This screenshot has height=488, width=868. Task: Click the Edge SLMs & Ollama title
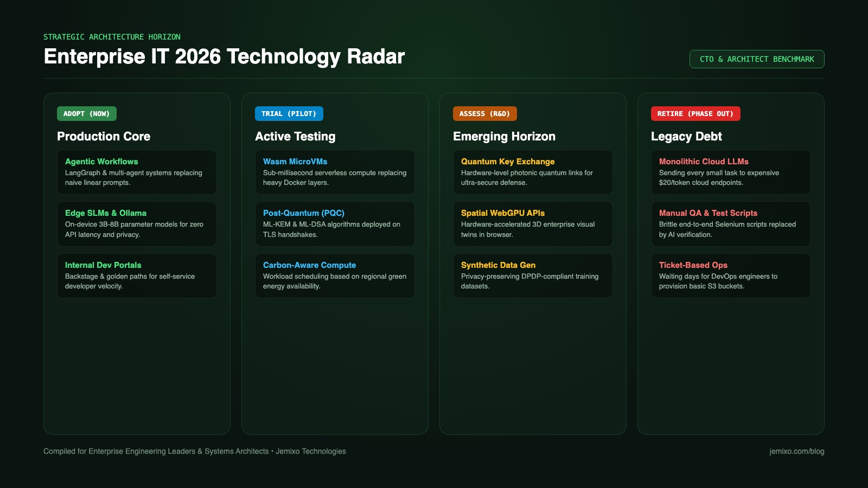(106, 213)
